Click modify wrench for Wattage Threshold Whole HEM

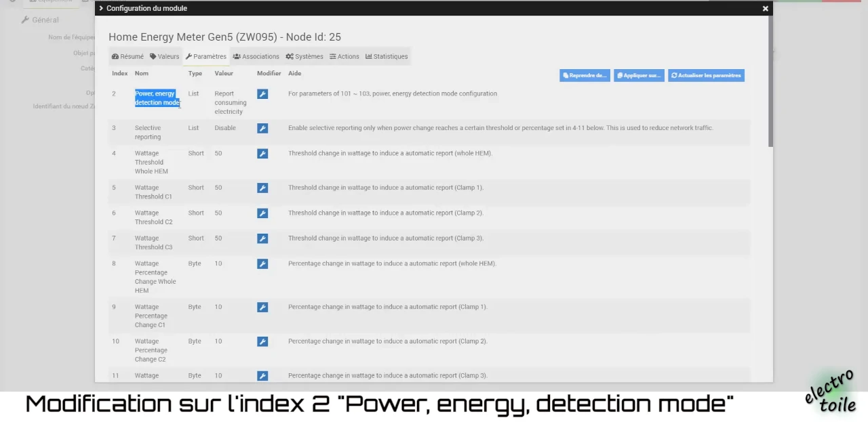coord(262,154)
